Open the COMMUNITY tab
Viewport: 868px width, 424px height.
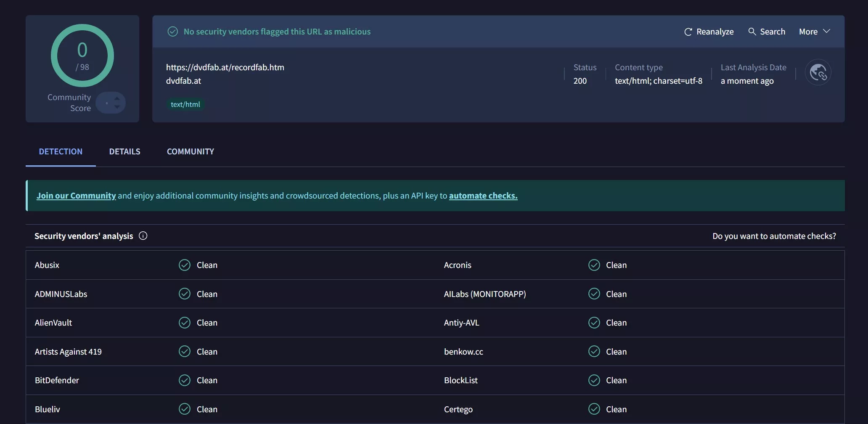(190, 151)
